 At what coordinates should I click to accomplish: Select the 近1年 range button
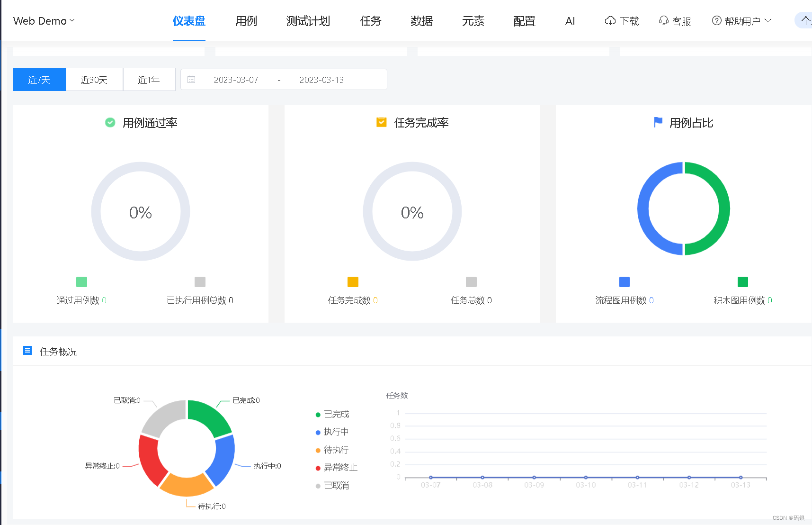point(149,80)
